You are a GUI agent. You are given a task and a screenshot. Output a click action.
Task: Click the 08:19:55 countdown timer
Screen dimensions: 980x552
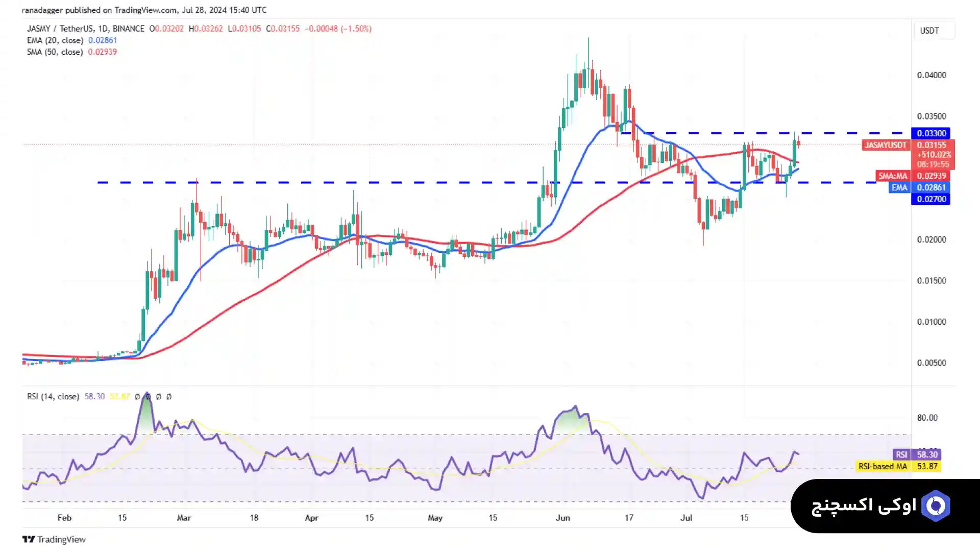pos(934,164)
